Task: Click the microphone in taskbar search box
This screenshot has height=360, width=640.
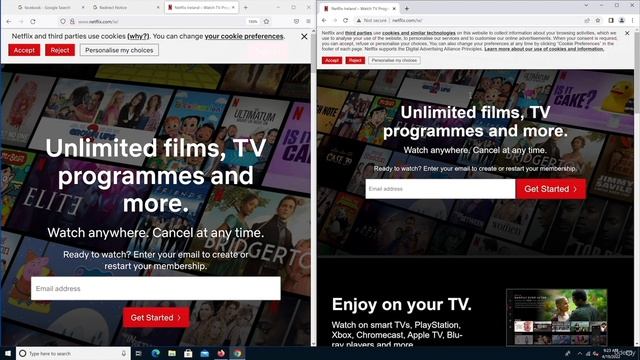Action: (x=124, y=353)
